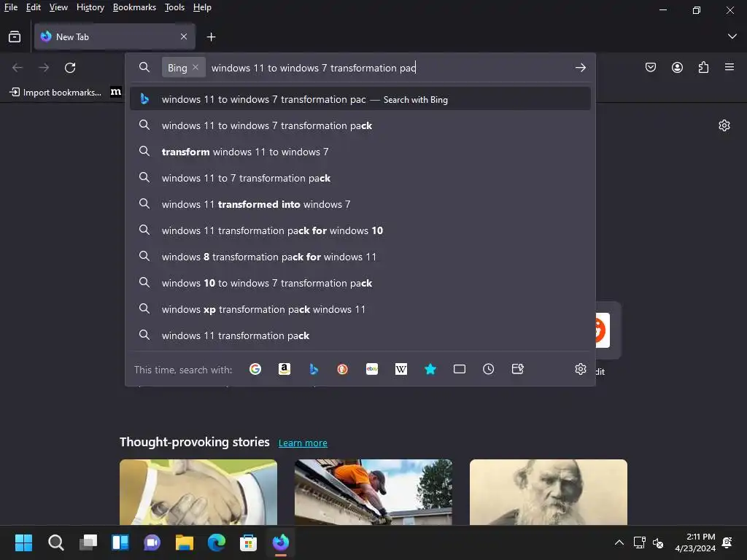The image size is (747, 560).
Task: Search history using the clock icon
Action: pyautogui.click(x=488, y=369)
